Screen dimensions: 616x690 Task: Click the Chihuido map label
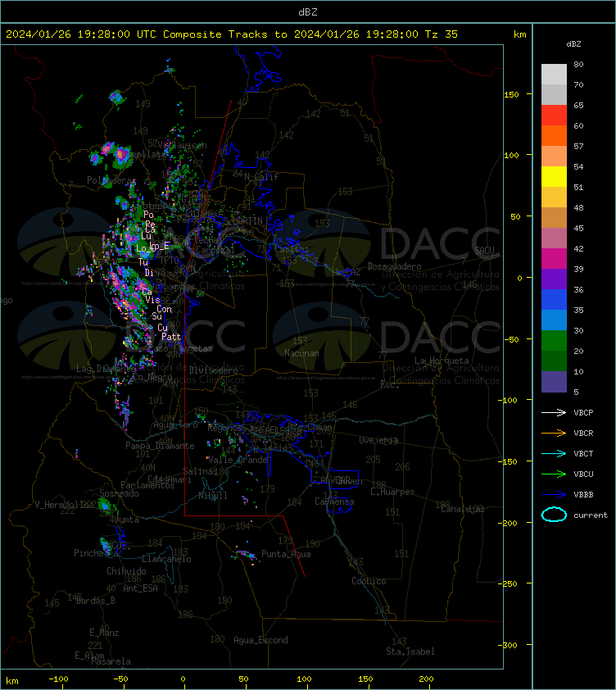[126, 571]
